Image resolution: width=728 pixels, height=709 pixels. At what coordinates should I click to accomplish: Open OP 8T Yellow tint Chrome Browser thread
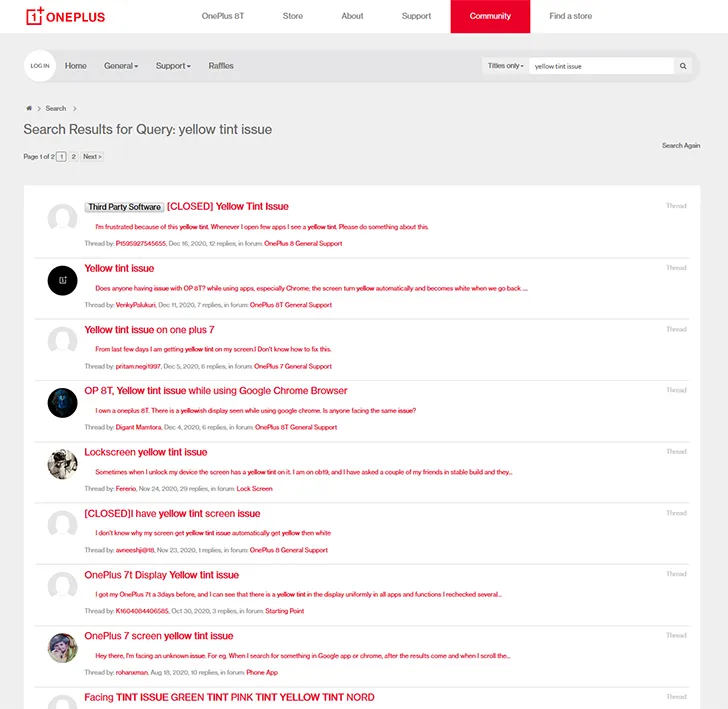[x=215, y=391]
